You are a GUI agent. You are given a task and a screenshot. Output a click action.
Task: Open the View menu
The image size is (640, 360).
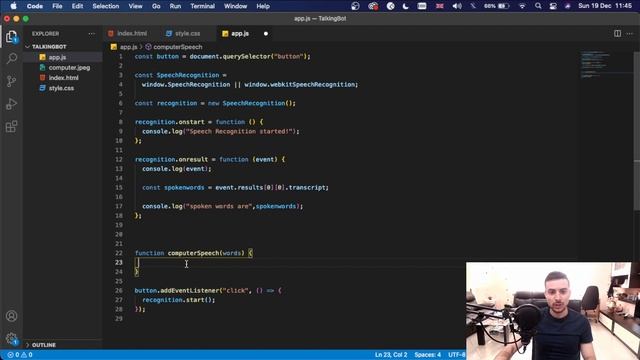click(x=135, y=6)
